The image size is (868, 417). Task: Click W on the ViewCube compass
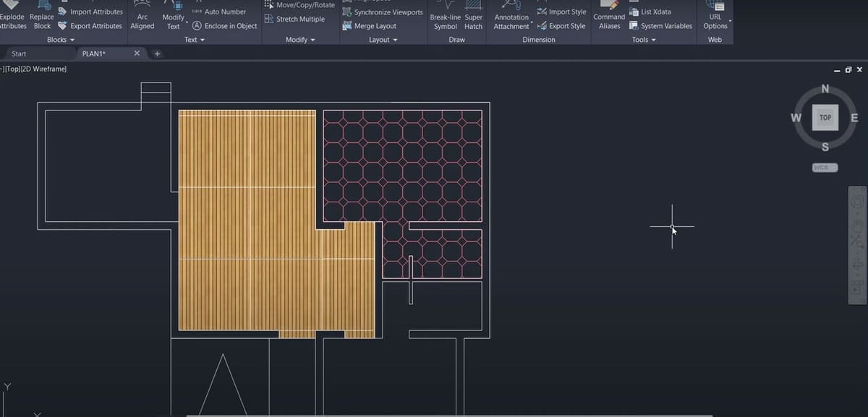pos(796,118)
